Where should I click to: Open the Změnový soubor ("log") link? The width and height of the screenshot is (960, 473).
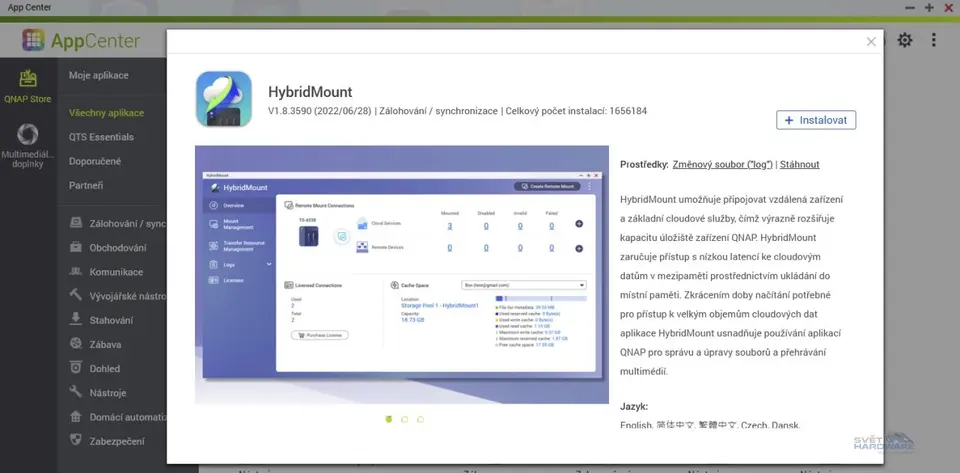(722, 164)
